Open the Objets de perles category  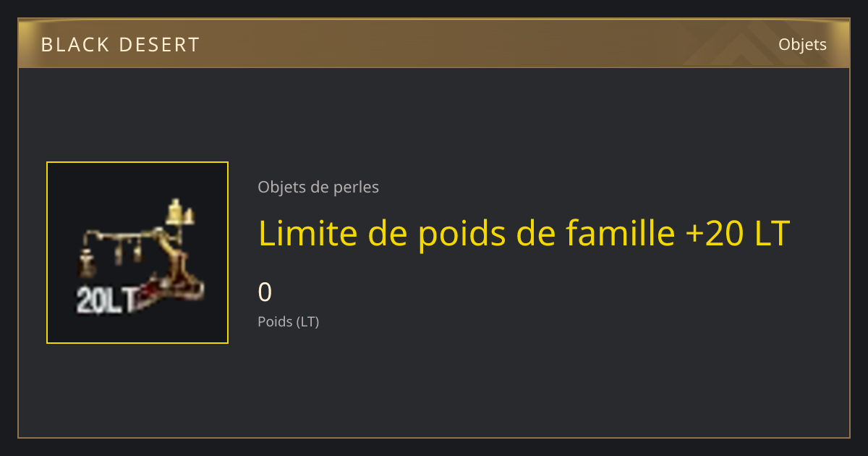pyautogui.click(x=318, y=187)
